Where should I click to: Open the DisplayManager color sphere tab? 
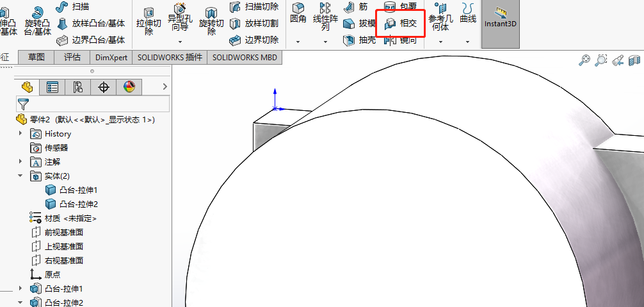129,87
